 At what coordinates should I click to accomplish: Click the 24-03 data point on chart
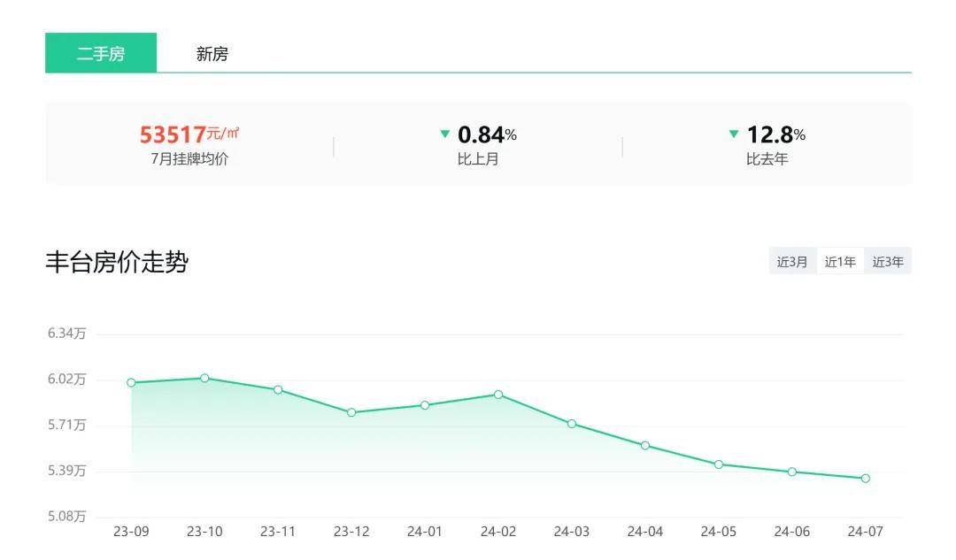[x=572, y=424]
